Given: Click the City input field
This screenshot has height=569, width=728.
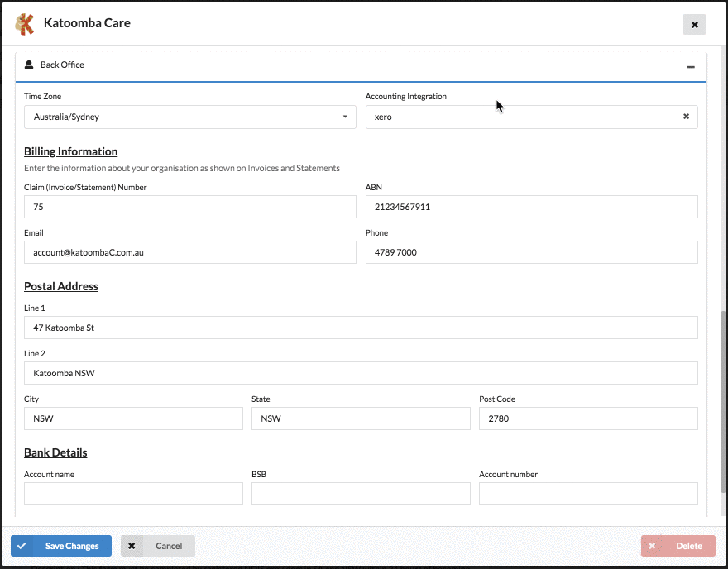Looking at the screenshot, I should point(133,418).
